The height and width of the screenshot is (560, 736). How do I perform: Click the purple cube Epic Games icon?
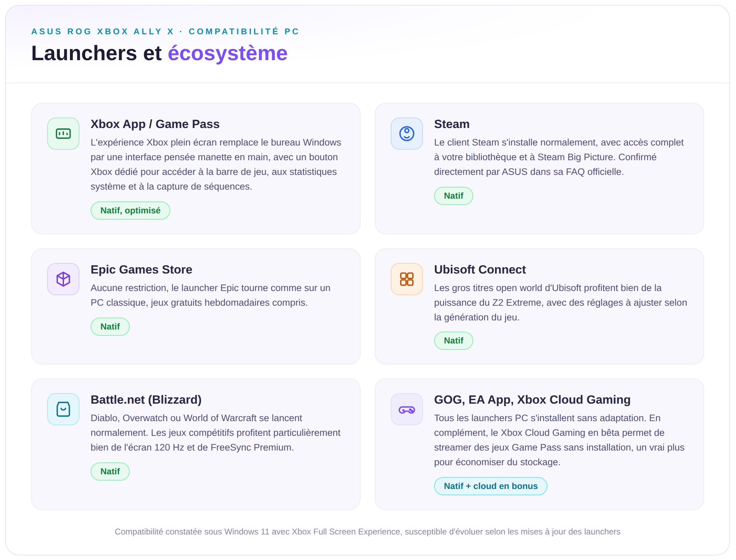pyautogui.click(x=63, y=279)
